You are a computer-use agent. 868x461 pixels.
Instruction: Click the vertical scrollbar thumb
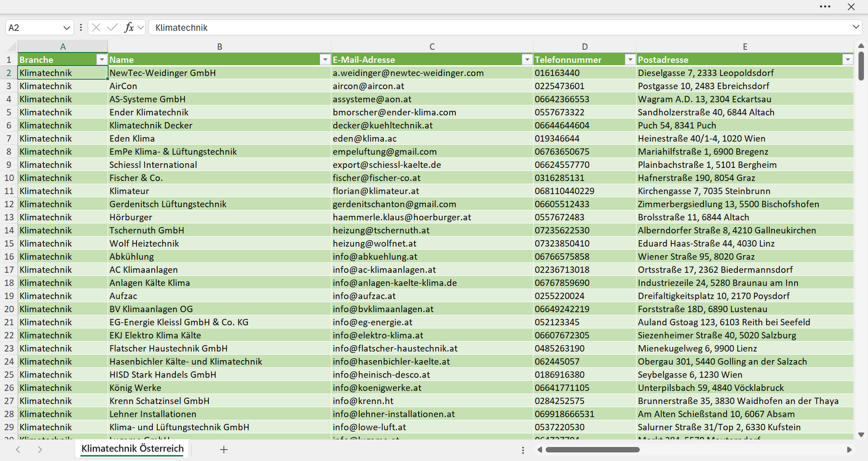861,66
